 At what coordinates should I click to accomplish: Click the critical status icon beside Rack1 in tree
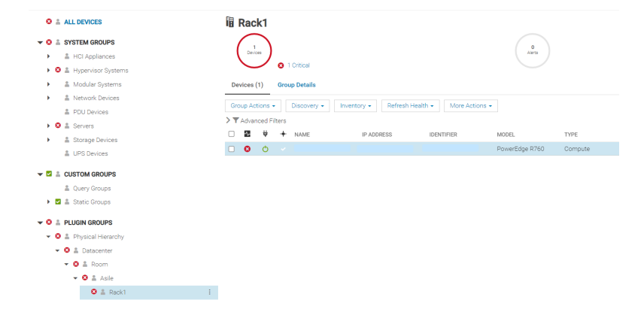tap(94, 292)
